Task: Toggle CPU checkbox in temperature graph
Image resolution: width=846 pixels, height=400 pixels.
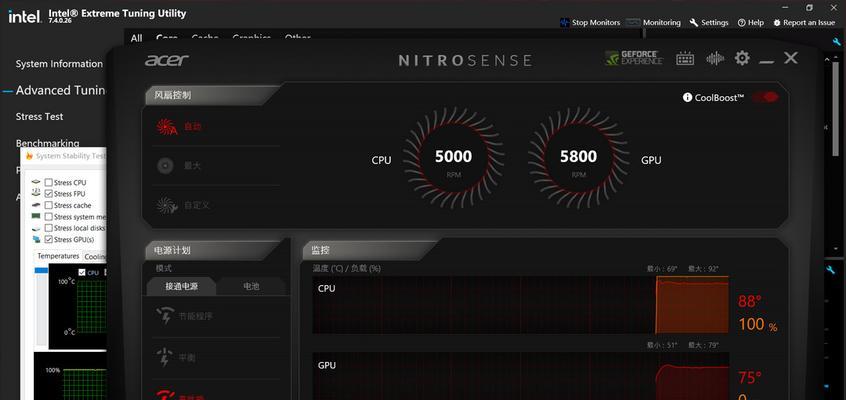Action: click(82, 273)
